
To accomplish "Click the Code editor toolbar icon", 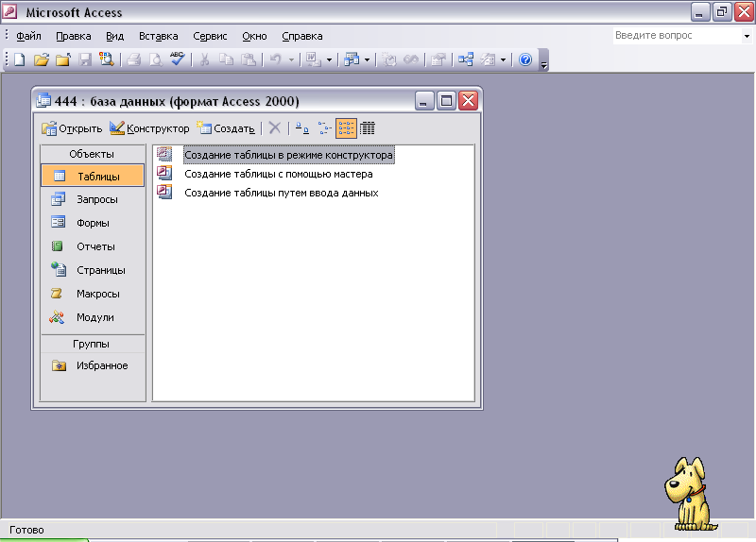I will coord(389,59).
